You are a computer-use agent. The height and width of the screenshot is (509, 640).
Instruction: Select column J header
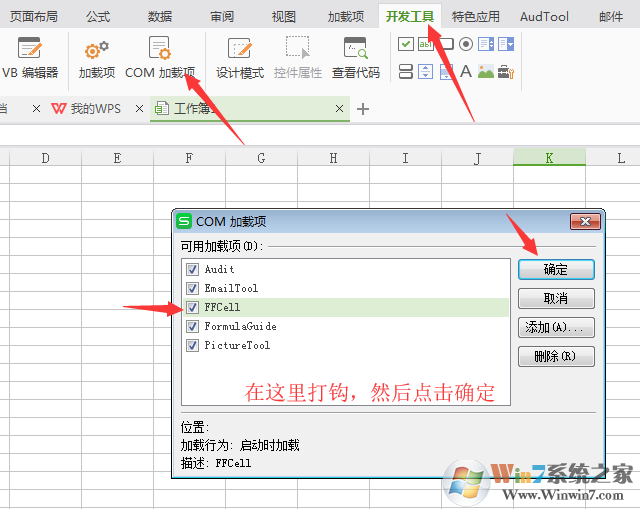click(477, 158)
